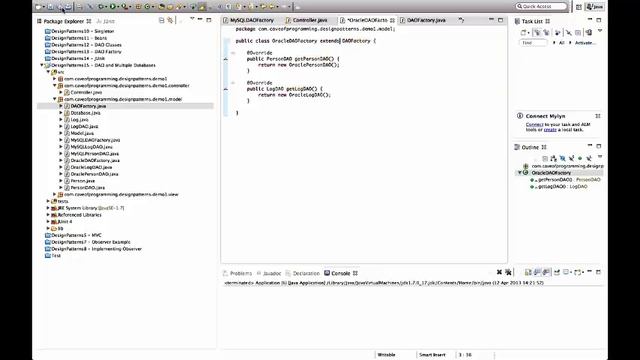Select the Java perspective button

point(595,7)
